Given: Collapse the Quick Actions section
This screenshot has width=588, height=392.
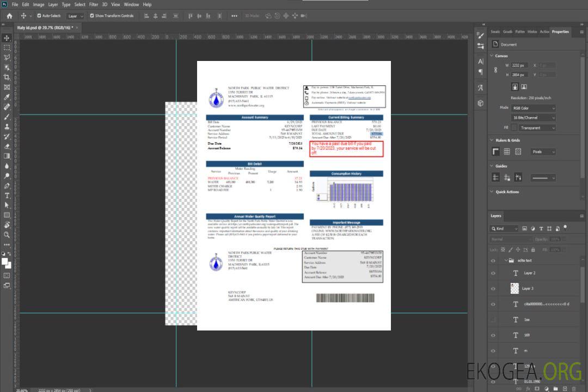Looking at the screenshot, I should (492, 192).
